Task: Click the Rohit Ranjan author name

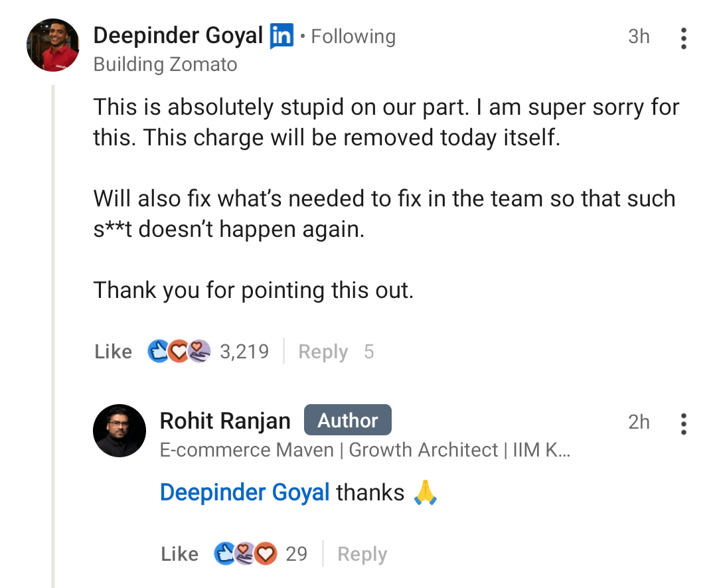Action: click(x=225, y=421)
